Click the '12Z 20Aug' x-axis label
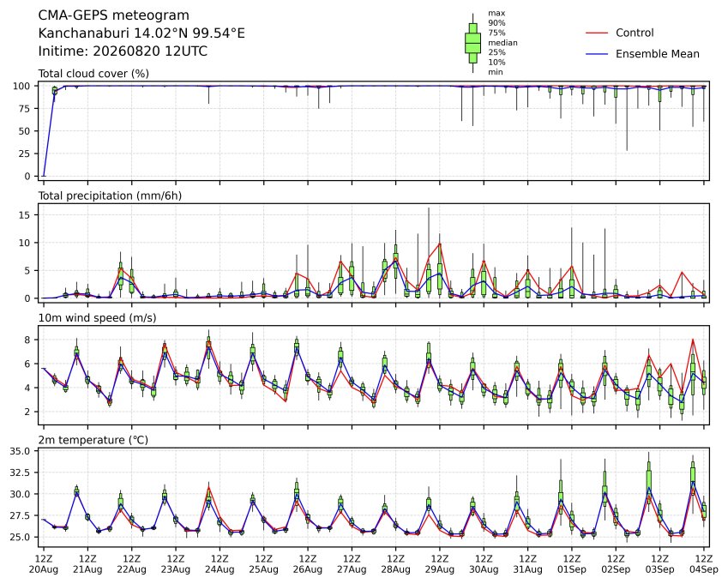 pyautogui.click(x=44, y=564)
